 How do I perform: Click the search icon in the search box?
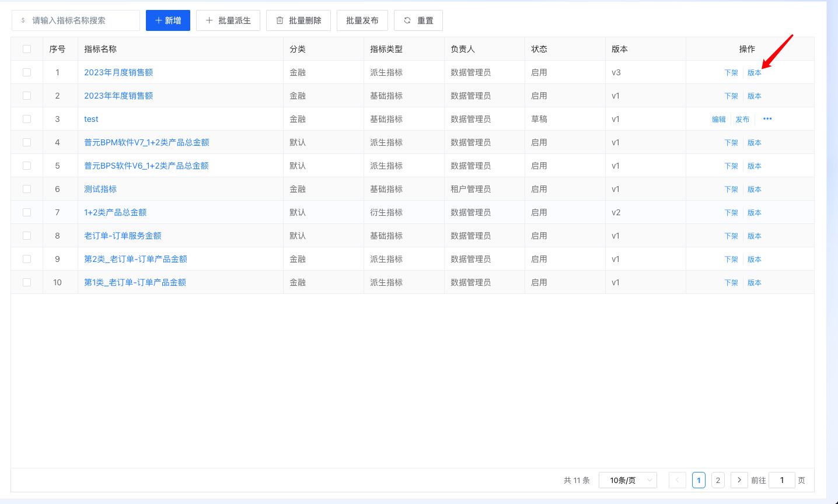click(23, 20)
